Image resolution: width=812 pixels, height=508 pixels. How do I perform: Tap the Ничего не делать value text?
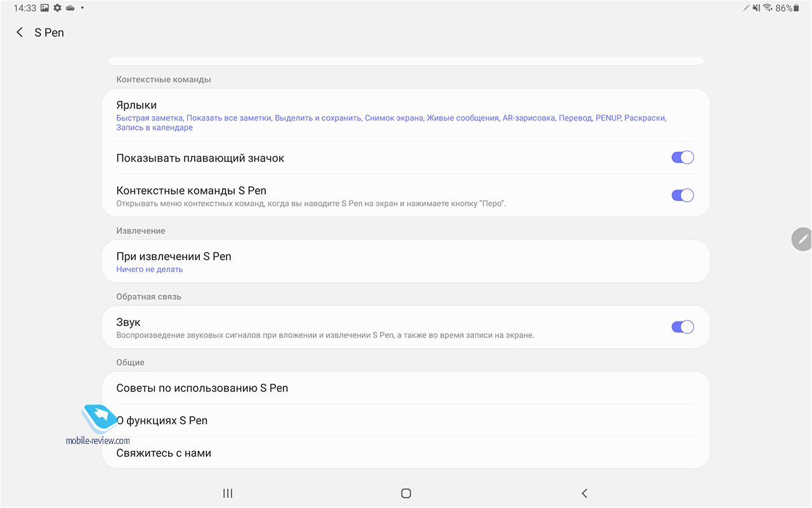pos(150,270)
